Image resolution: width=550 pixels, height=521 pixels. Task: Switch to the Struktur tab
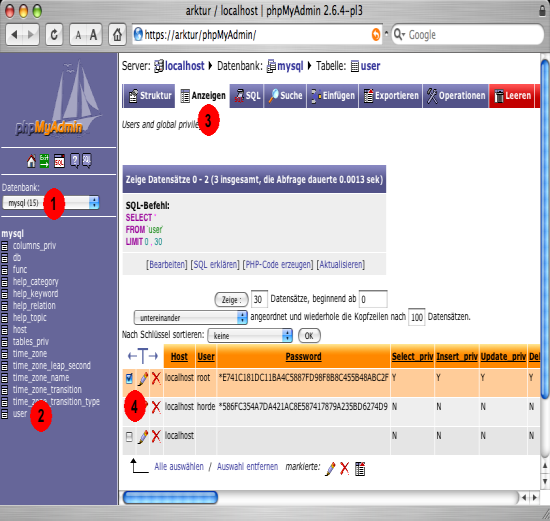click(150, 95)
